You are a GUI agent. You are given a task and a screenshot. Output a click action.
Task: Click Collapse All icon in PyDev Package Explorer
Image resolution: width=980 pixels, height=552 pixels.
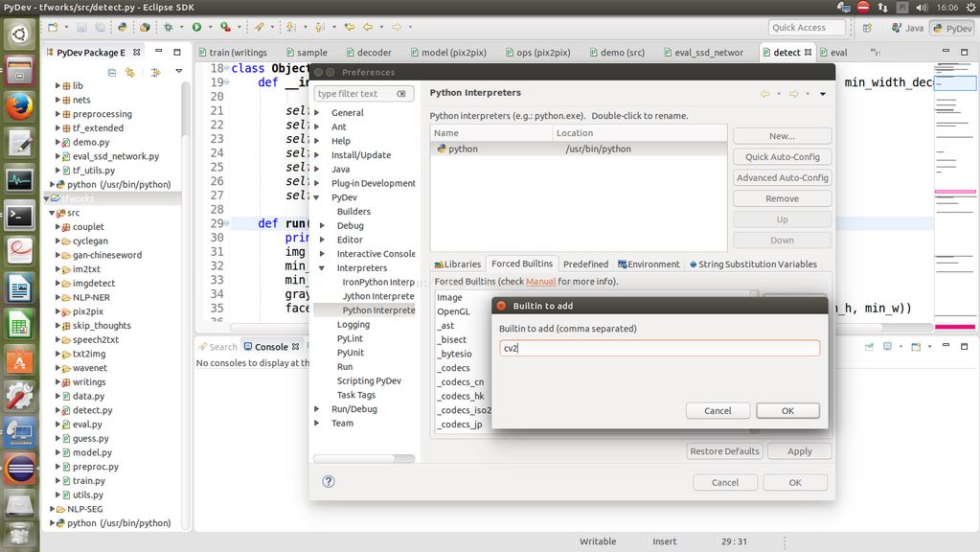[x=112, y=73]
